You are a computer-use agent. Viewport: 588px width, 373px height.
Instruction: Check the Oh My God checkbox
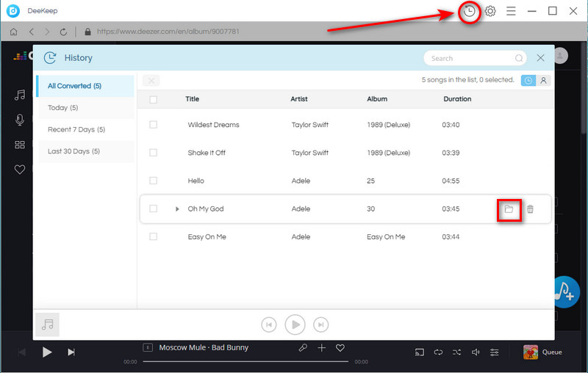153,209
